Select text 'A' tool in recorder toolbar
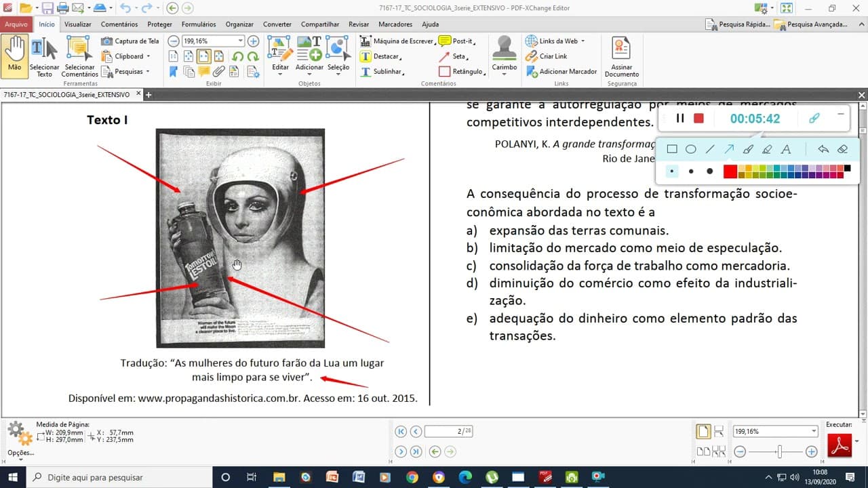 point(786,149)
